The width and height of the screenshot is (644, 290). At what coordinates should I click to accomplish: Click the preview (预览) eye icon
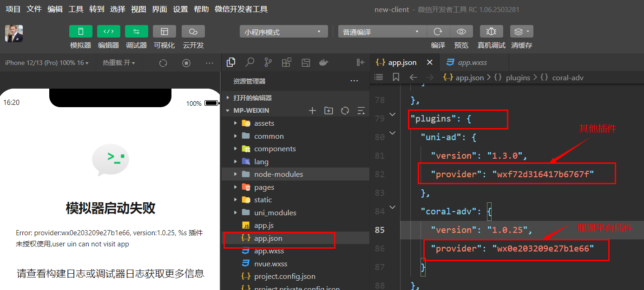[461, 32]
